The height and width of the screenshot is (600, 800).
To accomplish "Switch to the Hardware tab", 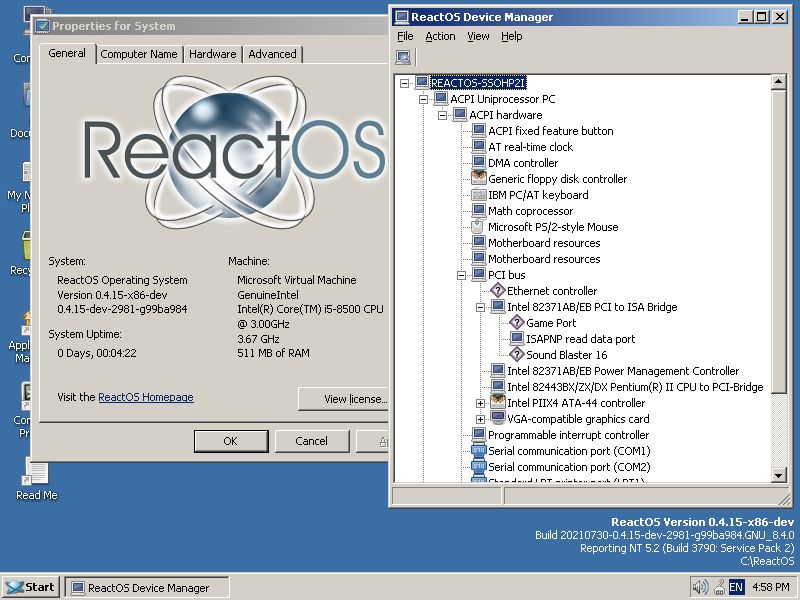I will point(212,54).
